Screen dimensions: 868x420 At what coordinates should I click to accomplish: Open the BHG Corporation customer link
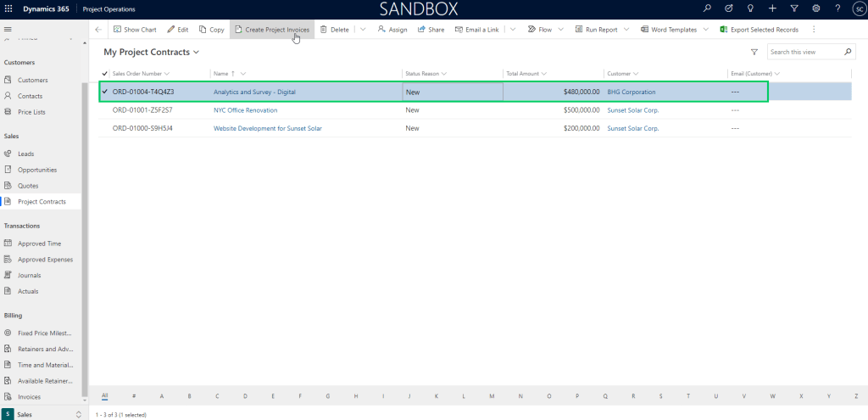(631, 92)
